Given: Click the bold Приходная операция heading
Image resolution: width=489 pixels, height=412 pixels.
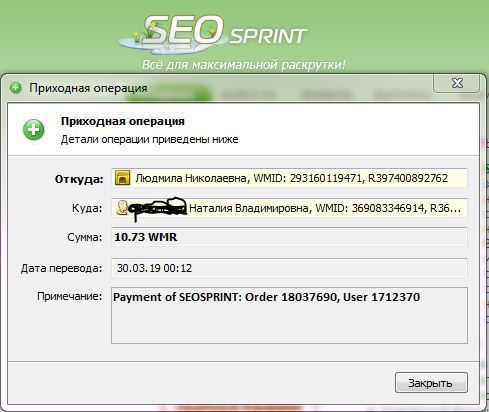Looking at the screenshot, I should pos(123,121).
